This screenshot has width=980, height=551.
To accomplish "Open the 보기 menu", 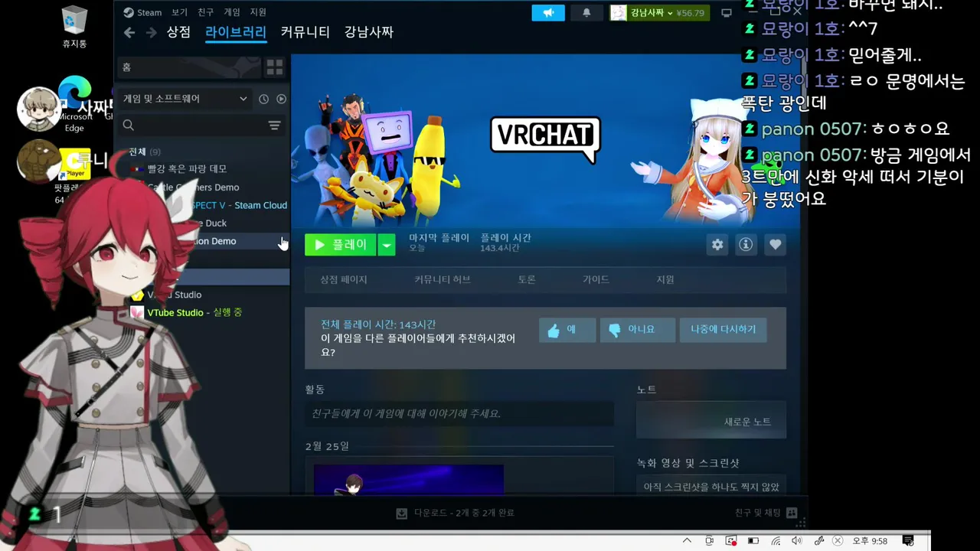I will point(179,12).
